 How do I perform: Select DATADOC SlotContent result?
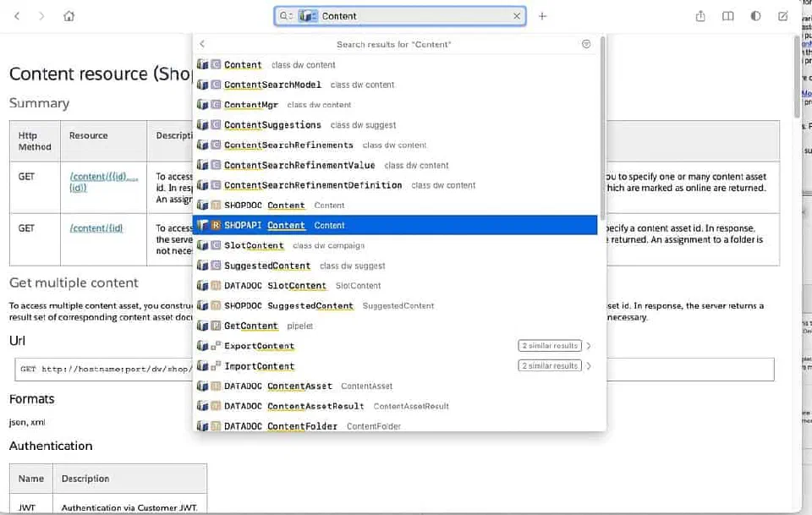click(x=395, y=285)
